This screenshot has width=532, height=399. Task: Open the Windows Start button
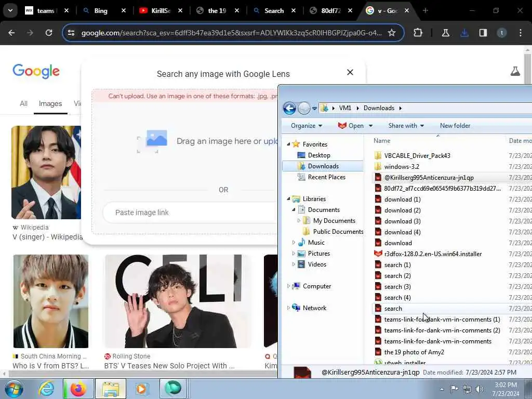(x=14, y=389)
